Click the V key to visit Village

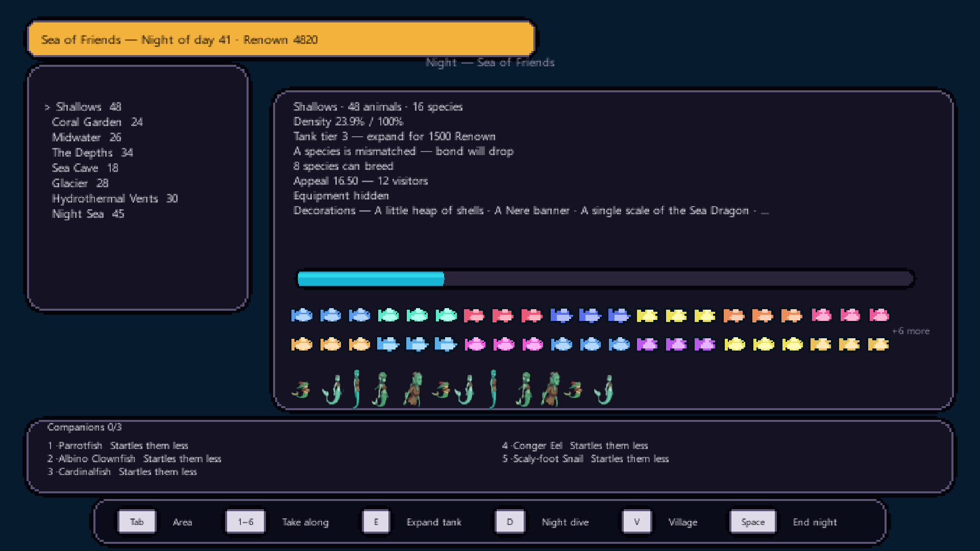click(636, 522)
